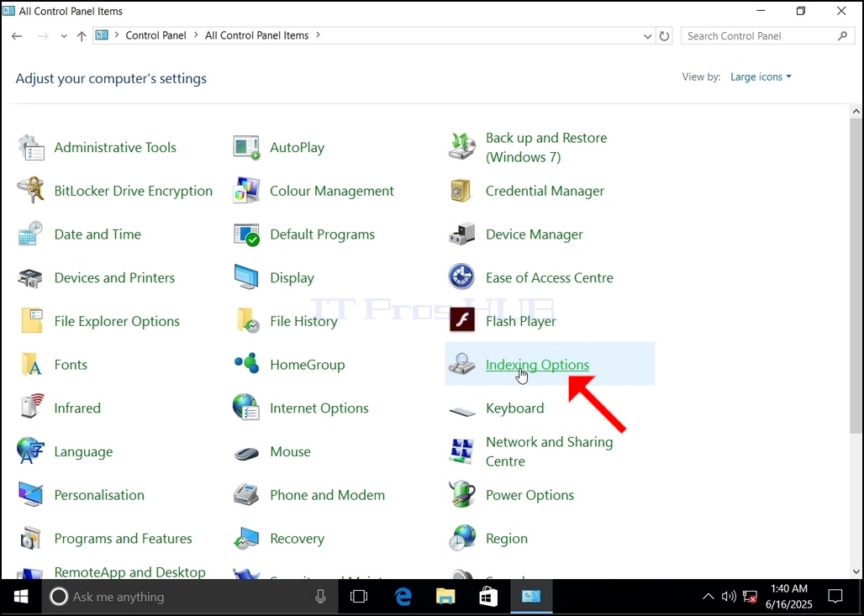Click the Power Options link text
The width and height of the screenshot is (864, 616).
529,495
